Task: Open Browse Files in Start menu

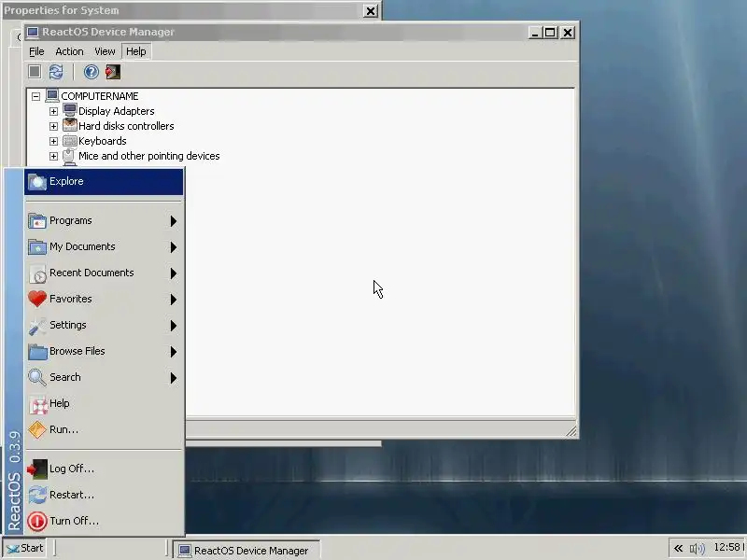Action: 104,352
